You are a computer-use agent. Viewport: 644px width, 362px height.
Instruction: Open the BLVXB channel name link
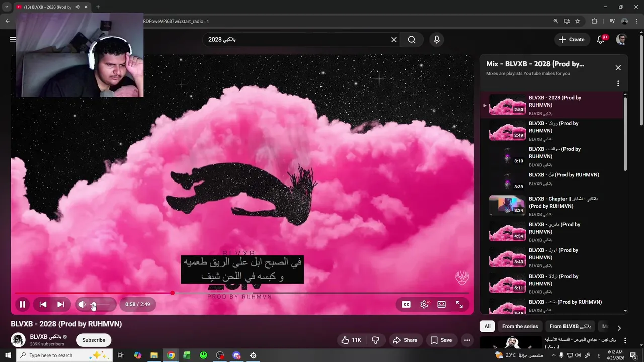[45, 337]
